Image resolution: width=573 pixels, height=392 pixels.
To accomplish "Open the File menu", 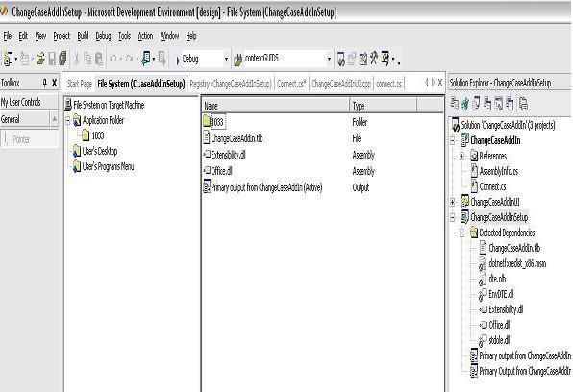I will point(8,36).
